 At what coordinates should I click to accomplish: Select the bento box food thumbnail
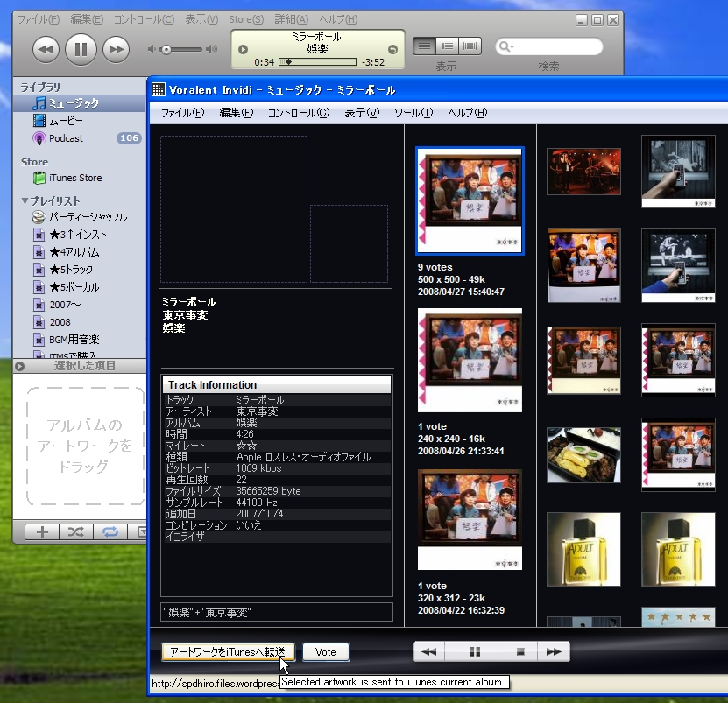(583, 455)
